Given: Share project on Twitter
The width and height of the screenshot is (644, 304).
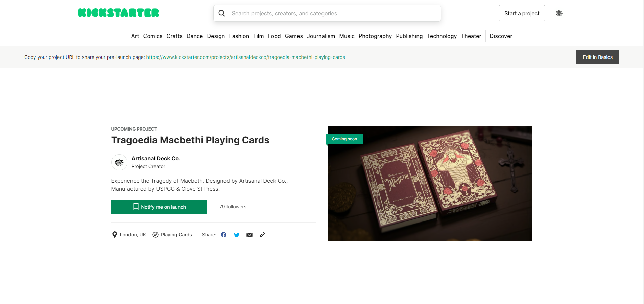Looking at the screenshot, I should (x=237, y=235).
